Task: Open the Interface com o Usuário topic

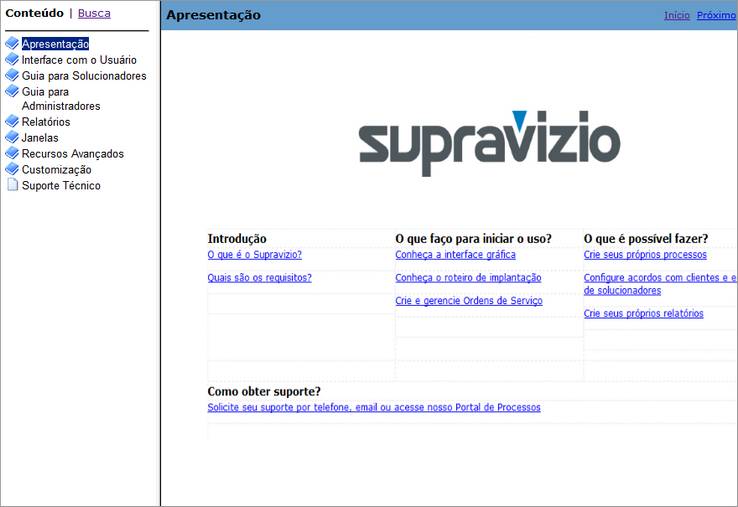Action: tap(79, 60)
